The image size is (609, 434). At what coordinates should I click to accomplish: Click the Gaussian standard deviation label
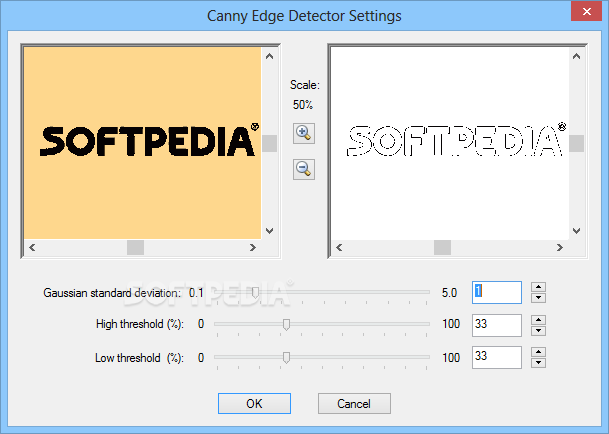(x=112, y=293)
